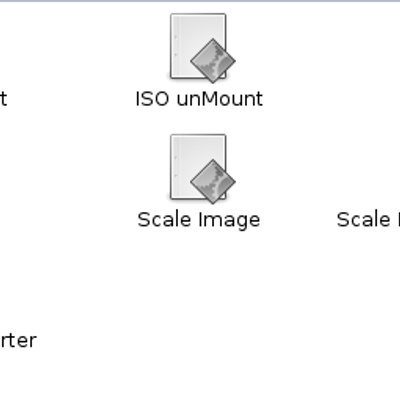Select the cut-off item ending in "rter"

coord(18,341)
